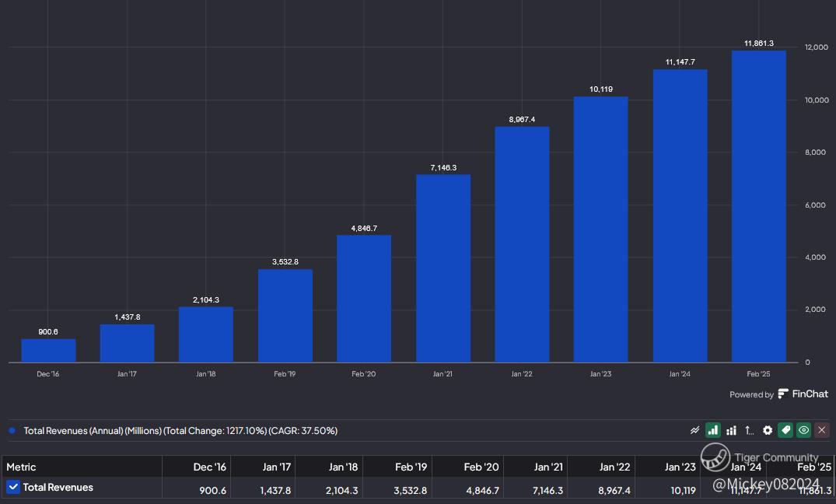Select the green bar chart type icon
This screenshot has width=836, height=504.
(712, 430)
